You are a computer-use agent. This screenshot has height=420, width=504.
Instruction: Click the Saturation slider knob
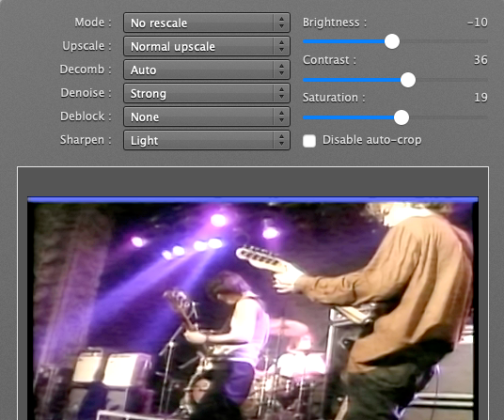(402, 117)
